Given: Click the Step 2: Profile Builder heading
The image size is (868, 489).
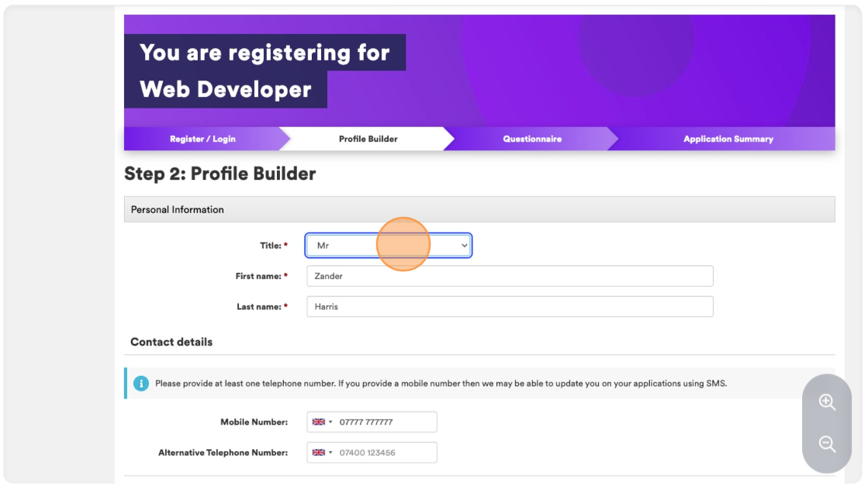Looking at the screenshot, I should click(x=220, y=174).
